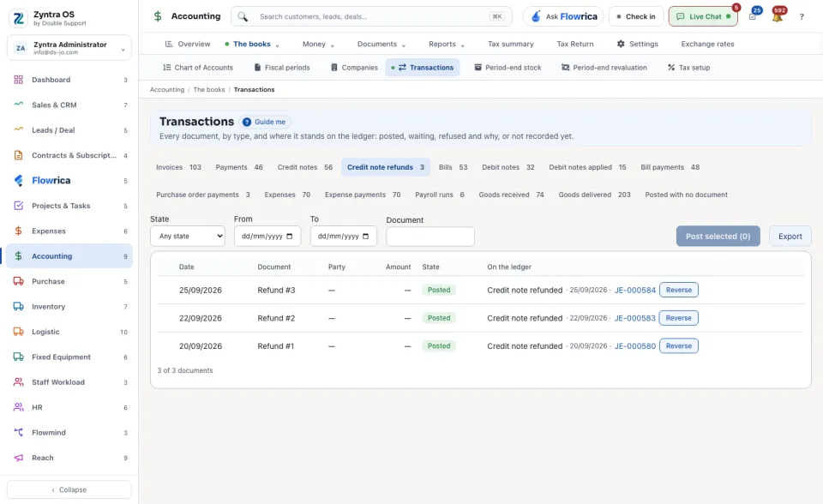Screen dimensions: 823x504
Task: Expand the Documents menu
Action: [x=381, y=44]
